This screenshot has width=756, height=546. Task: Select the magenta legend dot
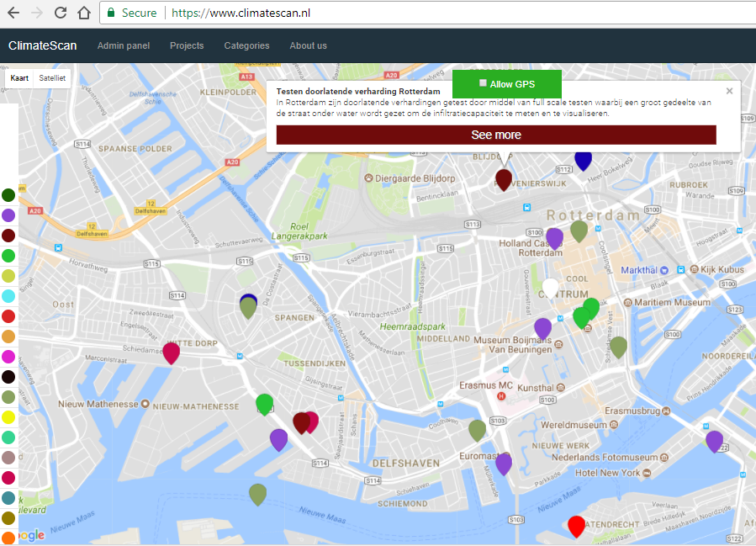click(x=8, y=357)
